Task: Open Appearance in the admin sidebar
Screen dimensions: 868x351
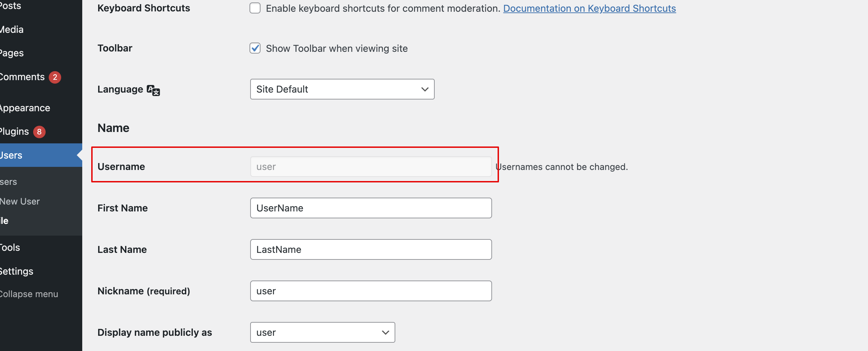Action: [25, 108]
